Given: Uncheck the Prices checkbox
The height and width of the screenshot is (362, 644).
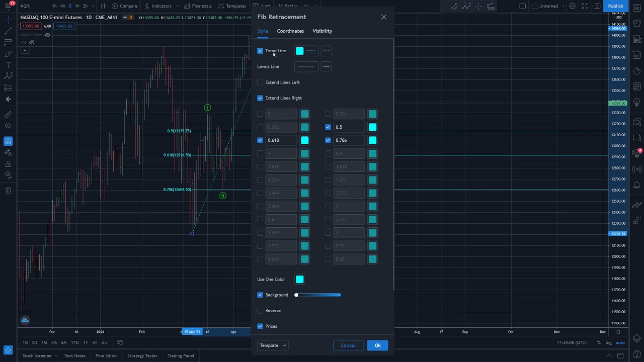Looking at the screenshot, I should tap(260, 326).
